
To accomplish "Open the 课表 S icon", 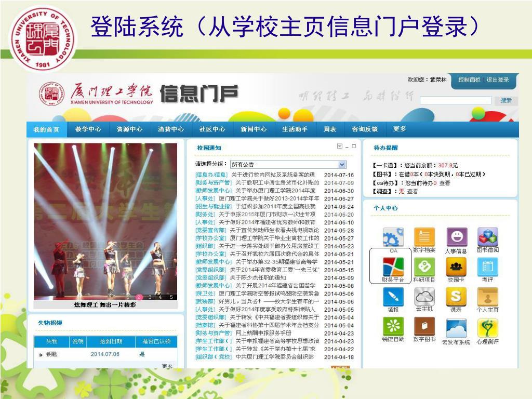I will (456, 297).
